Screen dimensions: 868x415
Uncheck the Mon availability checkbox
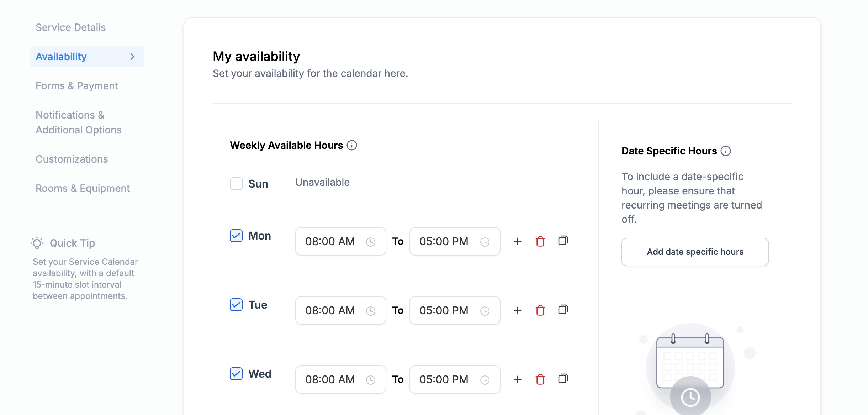point(236,236)
